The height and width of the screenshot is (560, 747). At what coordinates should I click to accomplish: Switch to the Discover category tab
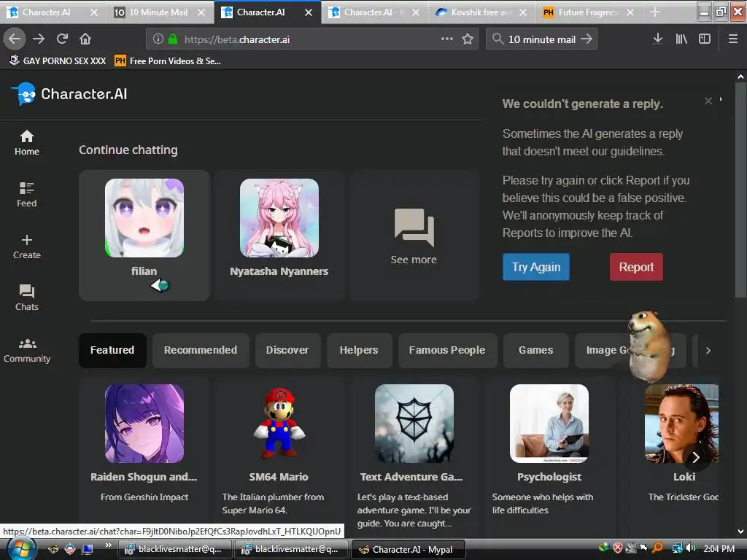[287, 351]
